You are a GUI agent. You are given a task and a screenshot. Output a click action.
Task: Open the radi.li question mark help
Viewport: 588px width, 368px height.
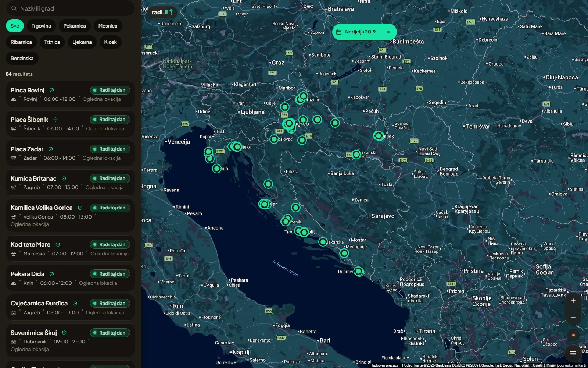(x=171, y=12)
